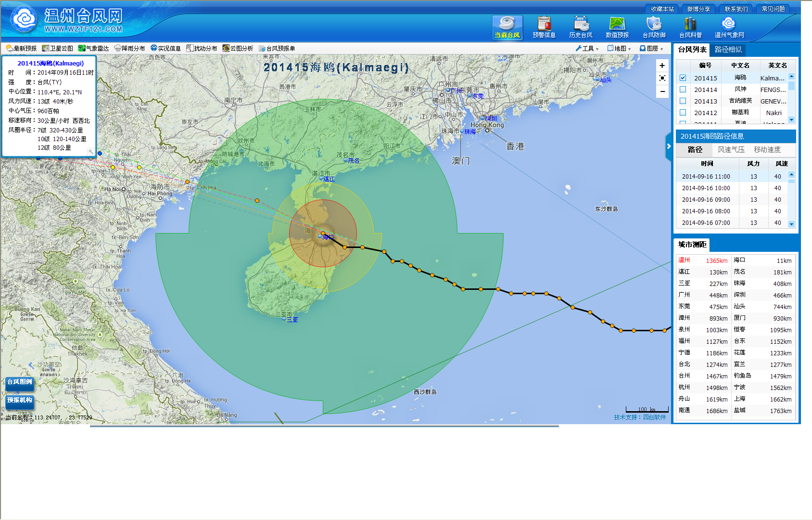Open the 预警信息 warning info icon

pos(544,27)
